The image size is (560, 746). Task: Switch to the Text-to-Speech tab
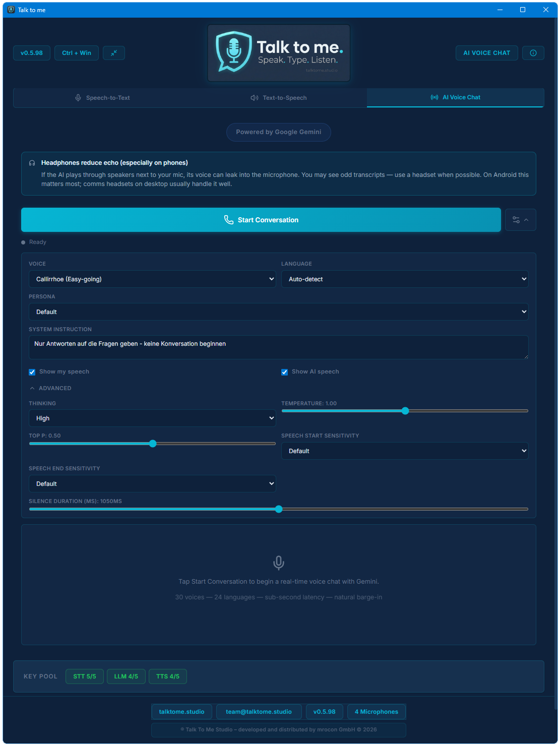279,98
